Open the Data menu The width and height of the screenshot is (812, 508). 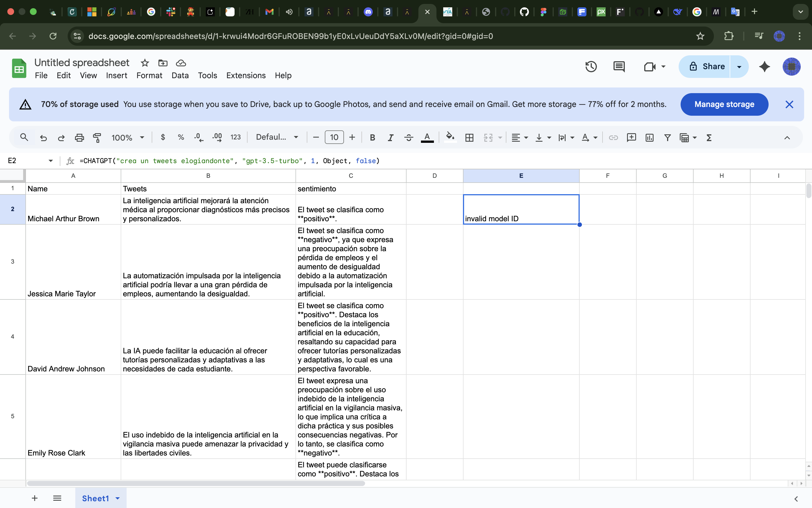pyautogui.click(x=180, y=75)
